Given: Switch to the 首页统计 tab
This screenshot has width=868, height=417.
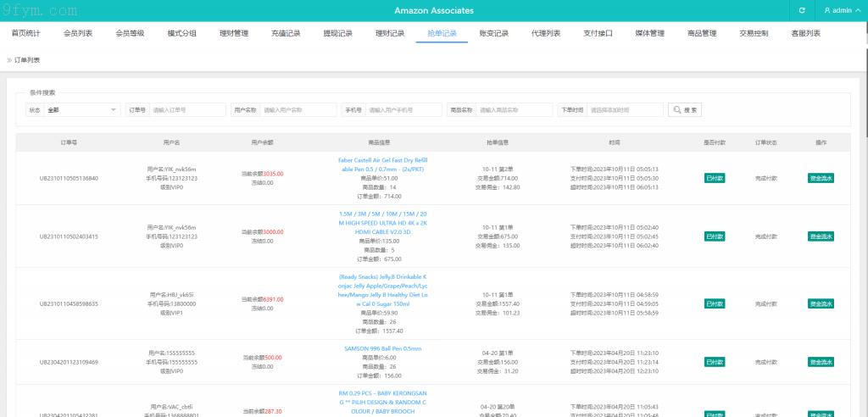Looking at the screenshot, I should coord(25,34).
